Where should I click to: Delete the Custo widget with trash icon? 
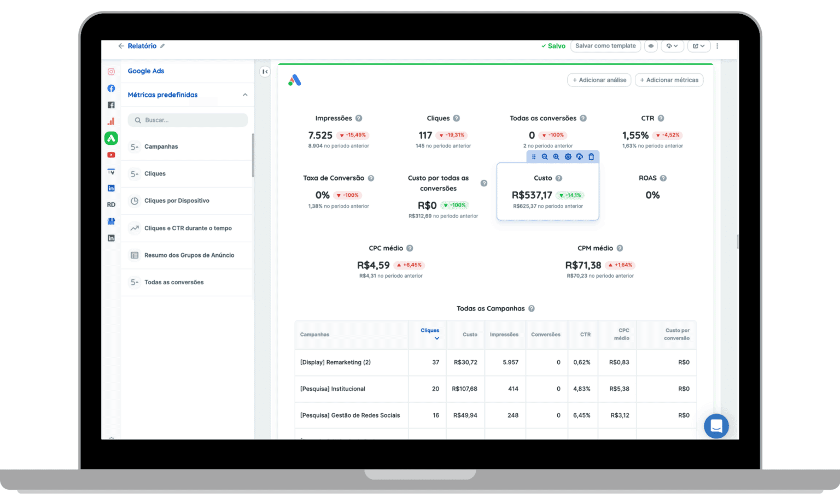(591, 157)
